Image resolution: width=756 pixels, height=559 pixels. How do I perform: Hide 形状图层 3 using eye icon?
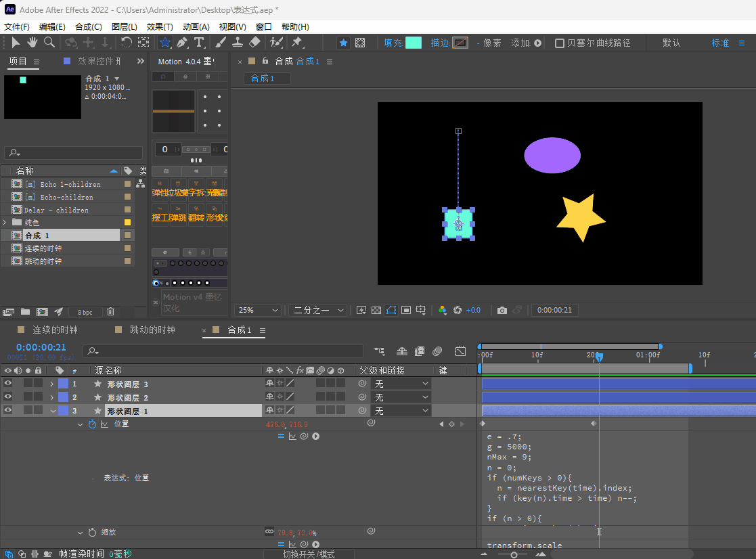pos(8,384)
